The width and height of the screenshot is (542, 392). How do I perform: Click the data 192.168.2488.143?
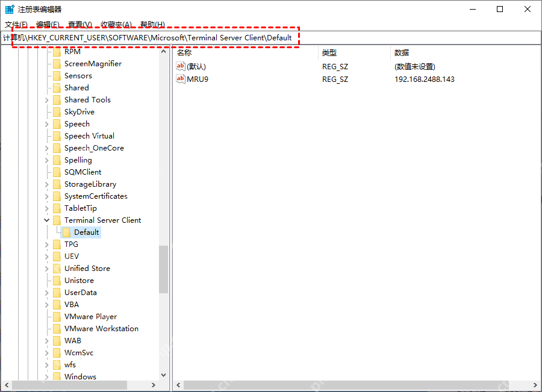425,79
